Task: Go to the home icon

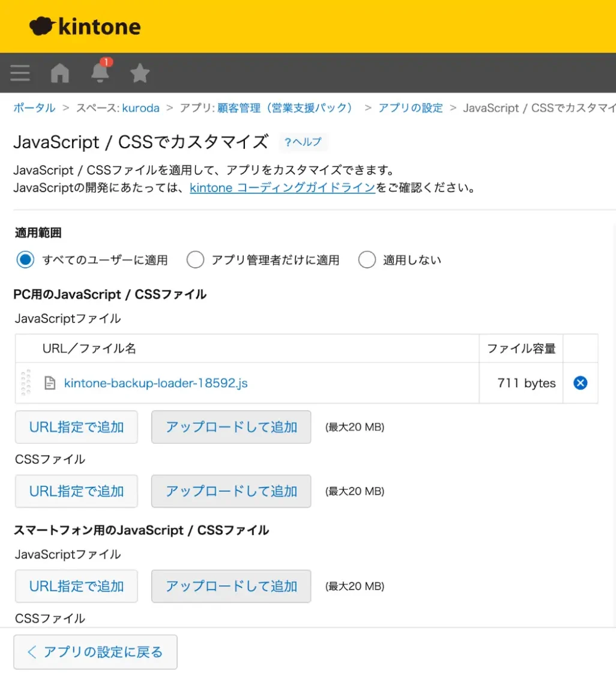Action: [60, 73]
